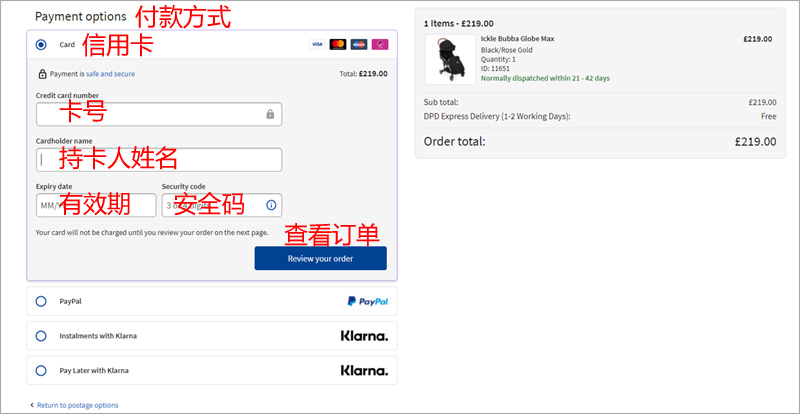Click the Payment options heading
Viewport: 800px width, 414px height.
tap(81, 16)
